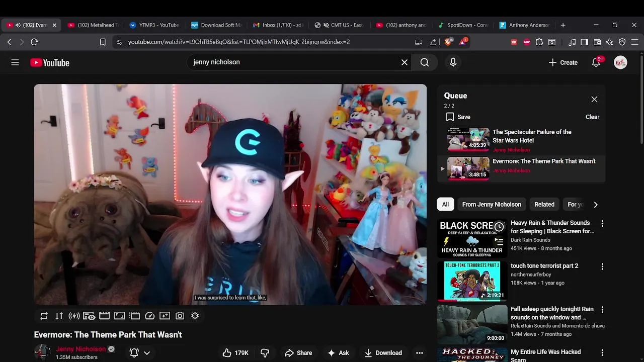
Task: Start voice search with microphone icon
Action: (x=453, y=62)
